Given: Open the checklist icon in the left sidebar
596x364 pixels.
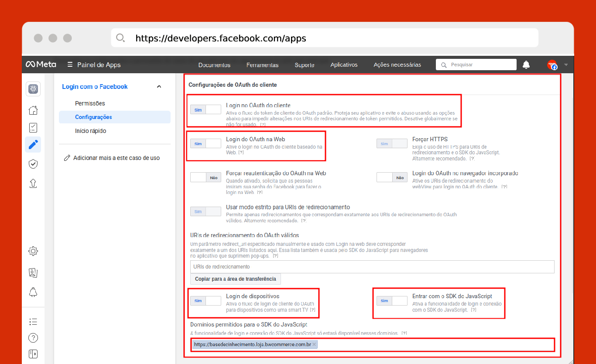Looking at the screenshot, I should (x=33, y=128).
